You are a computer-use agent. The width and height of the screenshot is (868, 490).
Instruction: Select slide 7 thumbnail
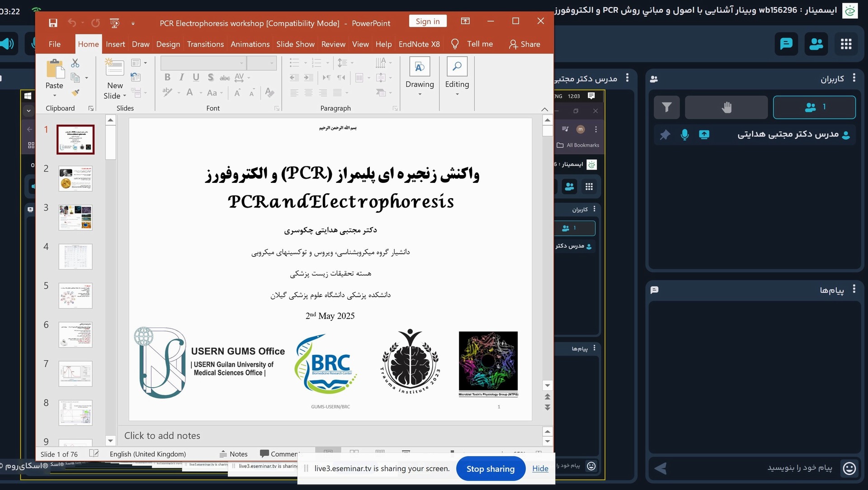[75, 374]
